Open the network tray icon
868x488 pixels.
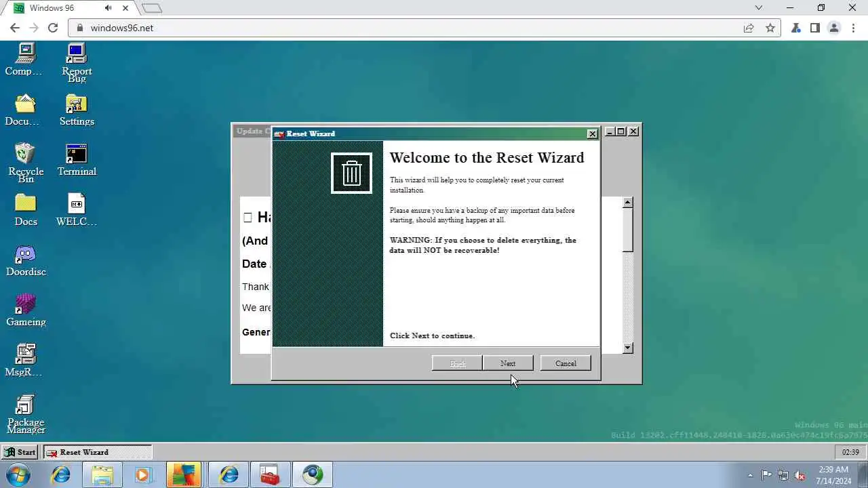783,475
